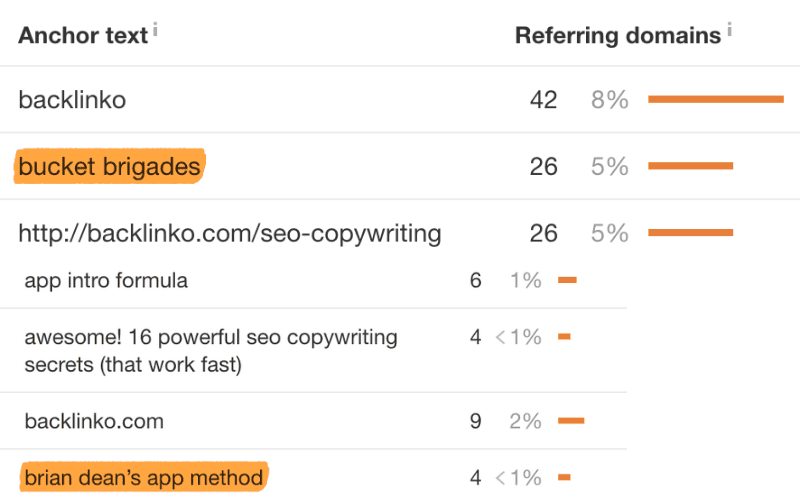Screen dimensions: 800x500
Task: Click the 1% bar for app intro formula
Action: click(567, 280)
